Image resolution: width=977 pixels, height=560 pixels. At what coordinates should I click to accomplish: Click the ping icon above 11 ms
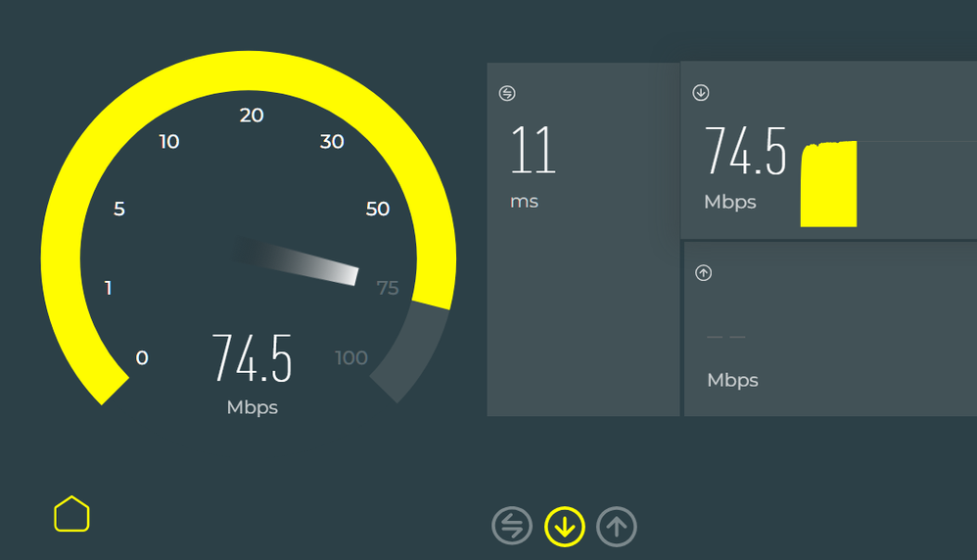tap(506, 93)
